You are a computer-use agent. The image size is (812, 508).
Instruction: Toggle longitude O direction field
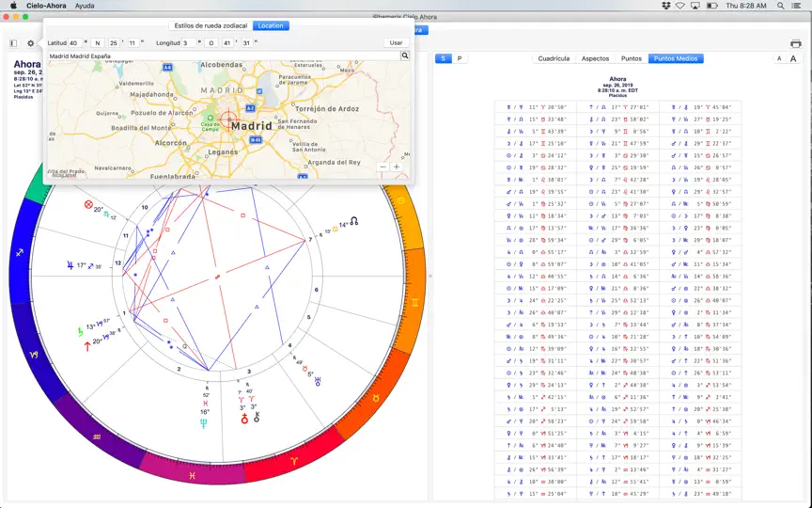(x=211, y=43)
